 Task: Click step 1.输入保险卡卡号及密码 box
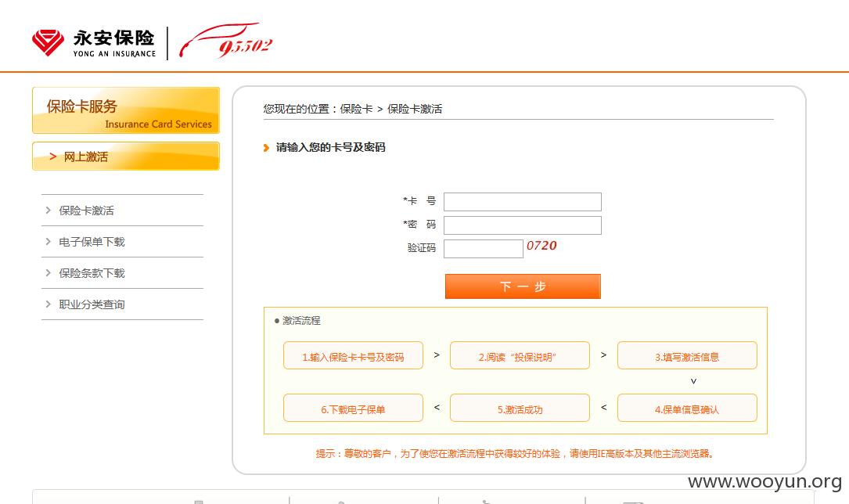click(x=353, y=355)
